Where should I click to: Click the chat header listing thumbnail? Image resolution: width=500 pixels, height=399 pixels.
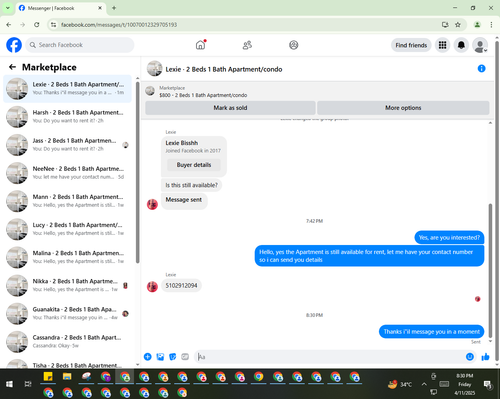(154, 68)
